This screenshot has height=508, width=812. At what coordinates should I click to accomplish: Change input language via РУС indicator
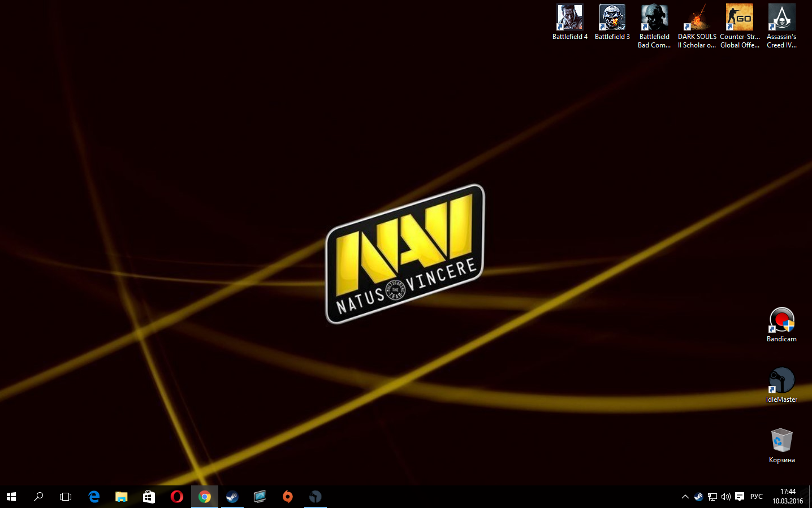coord(757,497)
